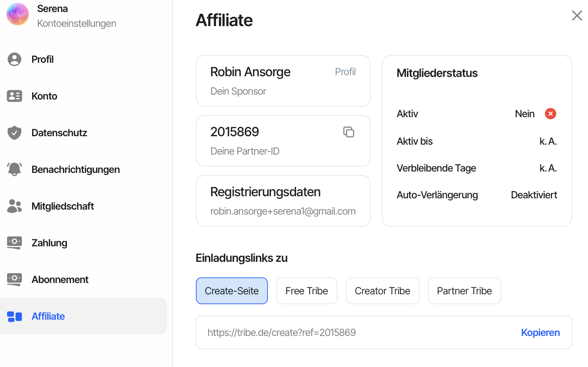This screenshot has height=367, width=588.
Task: Open the sponsor's Profil link
Action: coord(345,72)
